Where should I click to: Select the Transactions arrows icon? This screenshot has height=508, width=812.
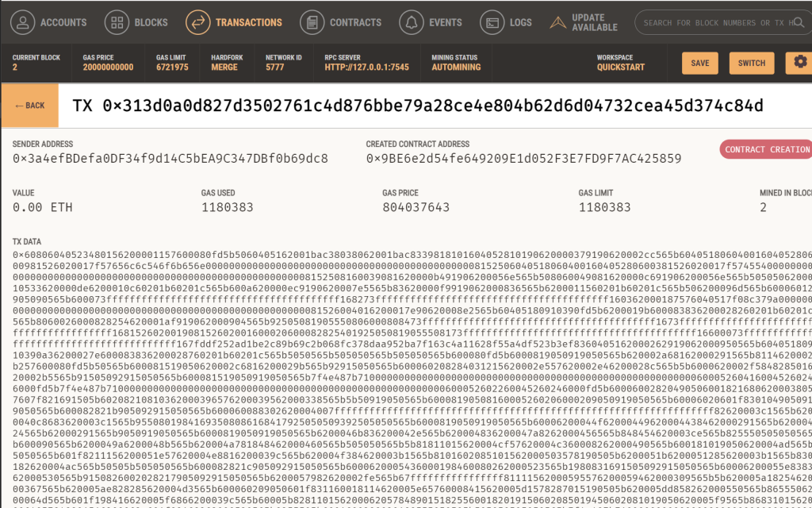[x=198, y=22]
